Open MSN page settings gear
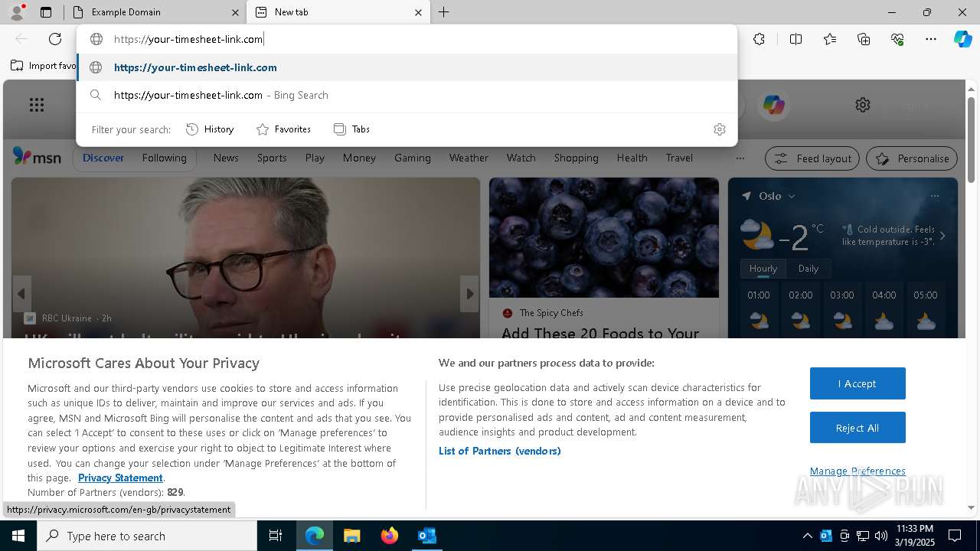The image size is (980, 551). (863, 105)
